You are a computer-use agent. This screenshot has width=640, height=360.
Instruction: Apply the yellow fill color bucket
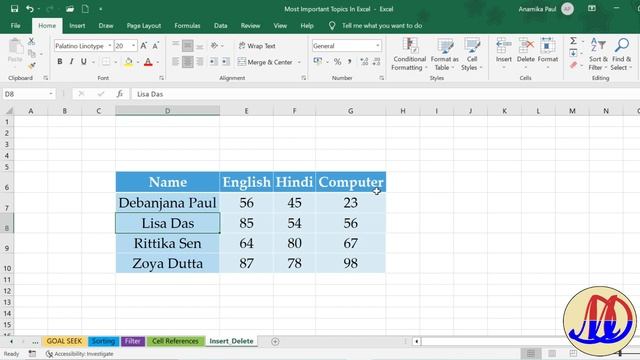pos(129,62)
